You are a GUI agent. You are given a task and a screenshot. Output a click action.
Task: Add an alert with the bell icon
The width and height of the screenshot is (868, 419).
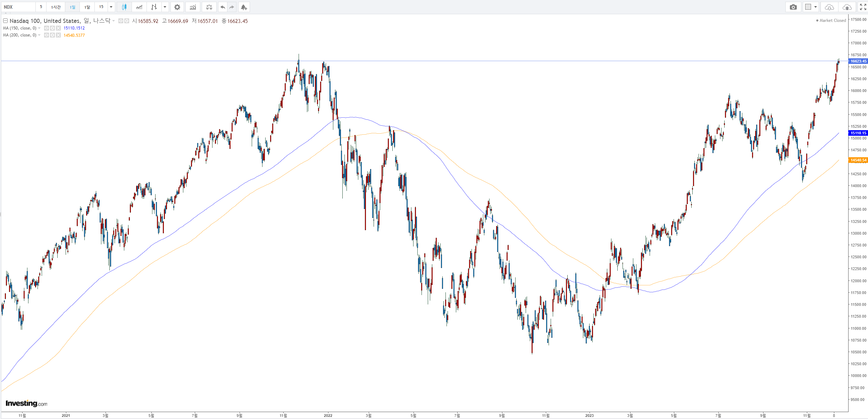244,7
